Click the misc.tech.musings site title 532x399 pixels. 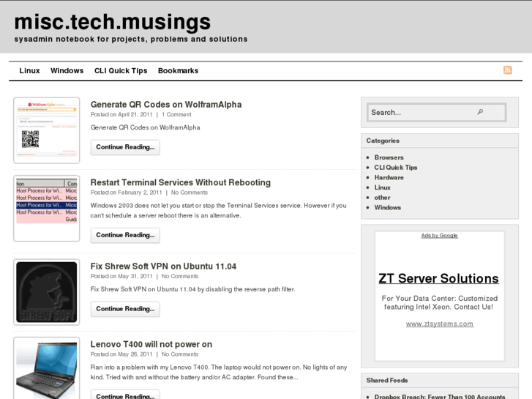pos(112,22)
